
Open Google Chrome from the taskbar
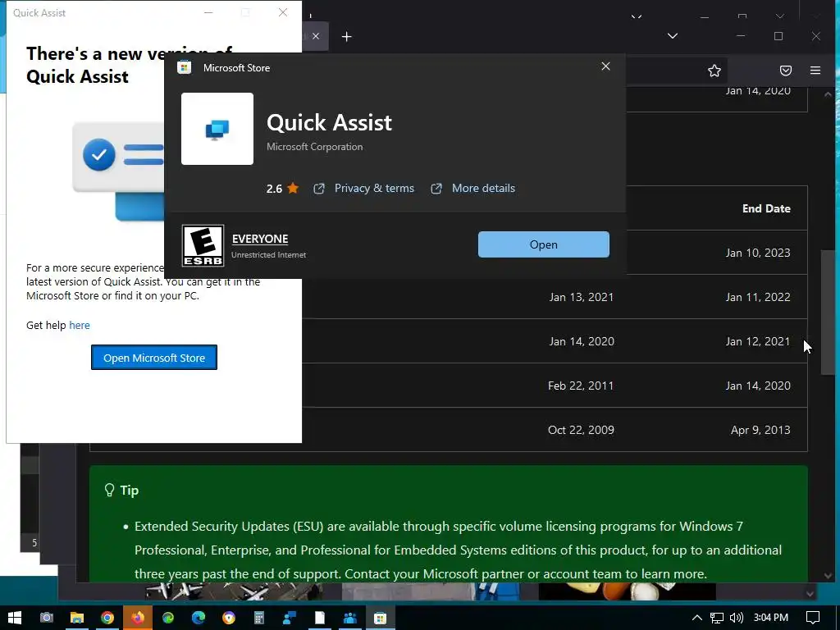(x=107, y=618)
